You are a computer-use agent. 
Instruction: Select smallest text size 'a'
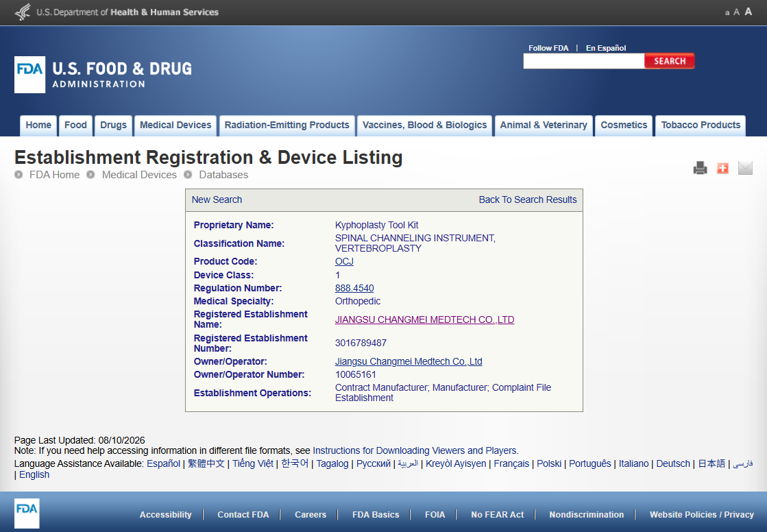click(x=727, y=13)
